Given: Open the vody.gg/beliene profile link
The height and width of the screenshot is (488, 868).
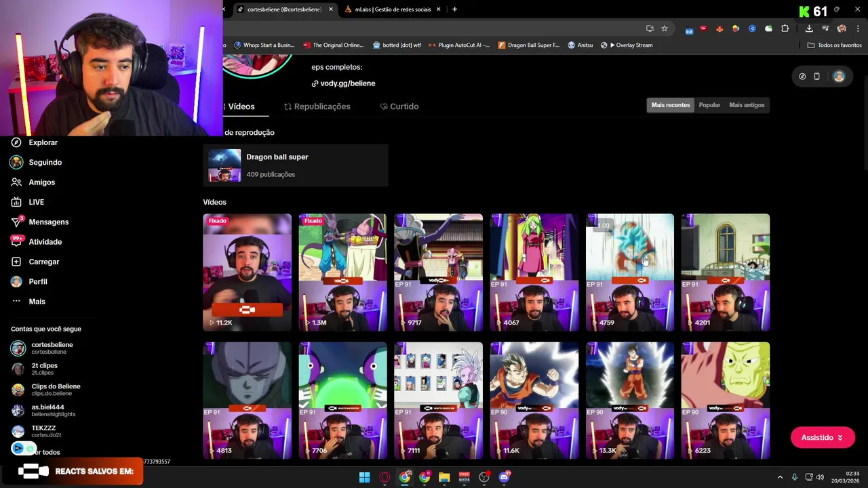Looking at the screenshot, I should tap(343, 83).
